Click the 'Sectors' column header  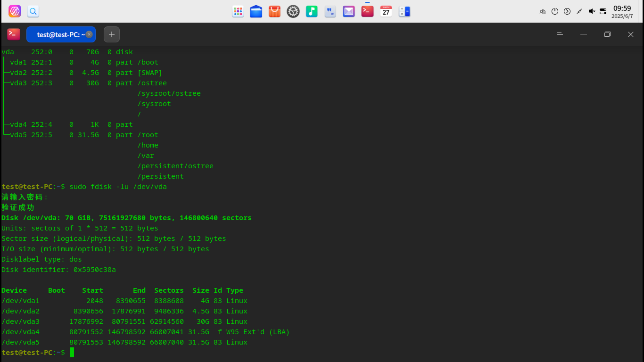(x=169, y=290)
